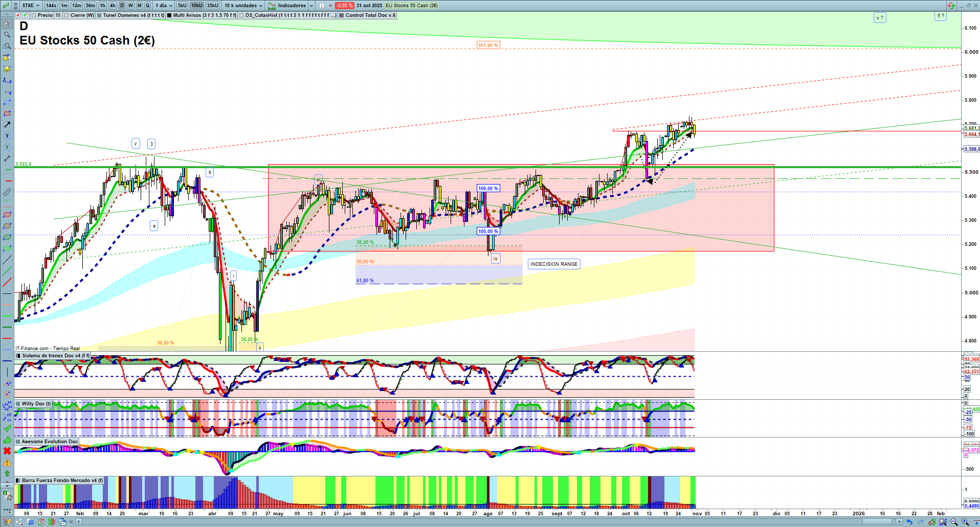Select the magnifying glass zoom tool
The height and width of the screenshot is (527, 980).
coord(7,35)
